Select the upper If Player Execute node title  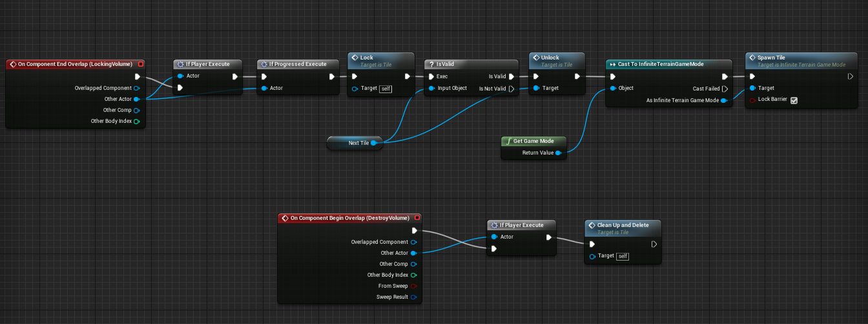(x=207, y=64)
